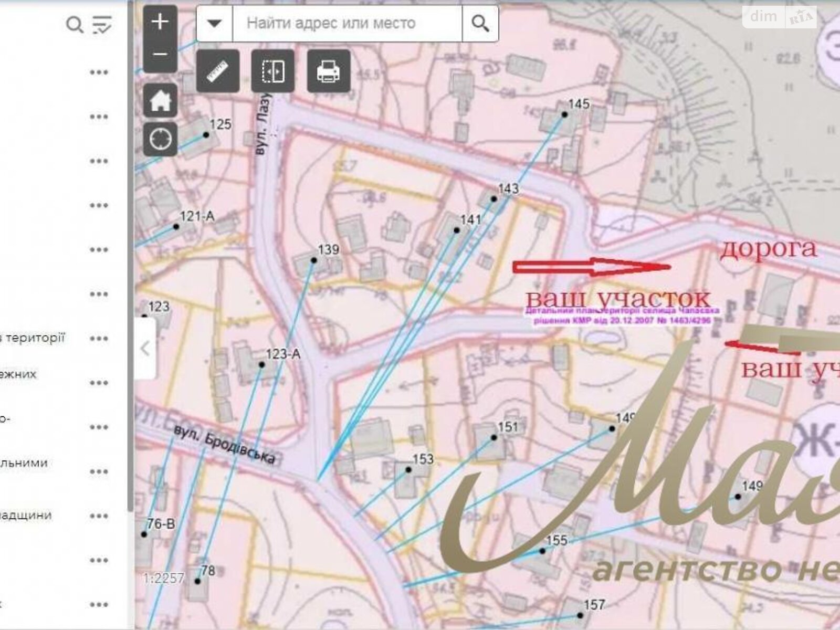The height and width of the screenshot is (630, 840).
Task: Select address point 78 on the map
Action: [197, 581]
